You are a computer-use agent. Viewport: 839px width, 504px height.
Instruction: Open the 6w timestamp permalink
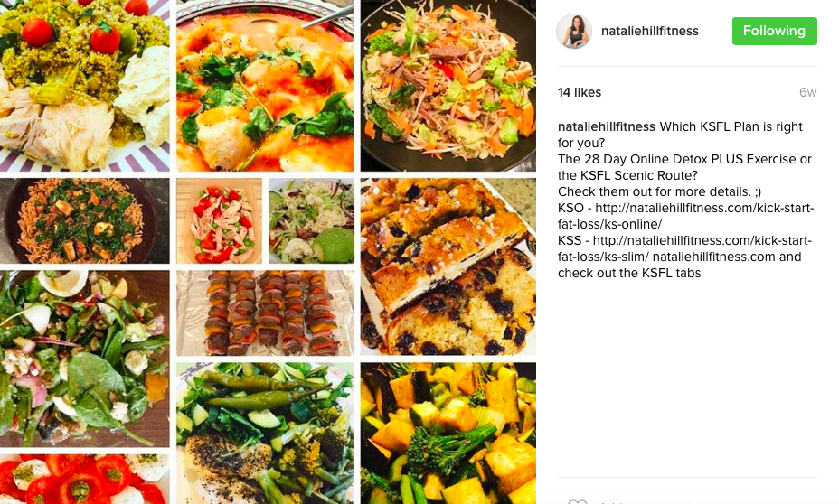pyautogui.click(x=808, y=92)
